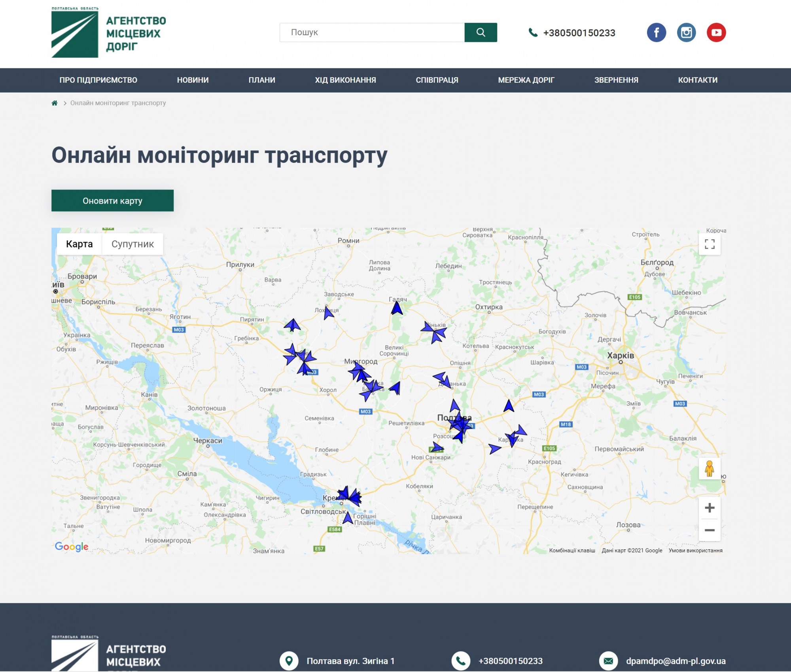The image size is (791, 672).
Task: Open СПІВПРАЦЯ menu item
Action: coord(437,80)
